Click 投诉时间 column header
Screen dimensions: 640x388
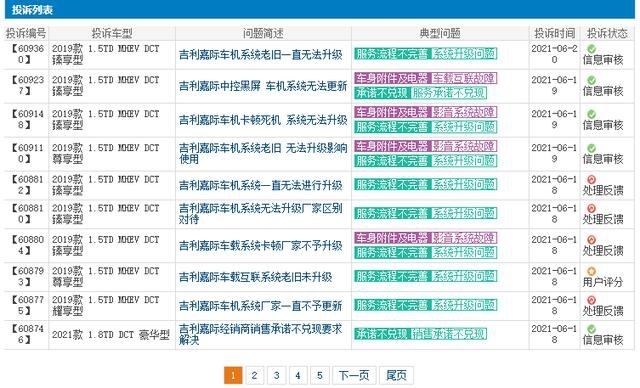554,33
